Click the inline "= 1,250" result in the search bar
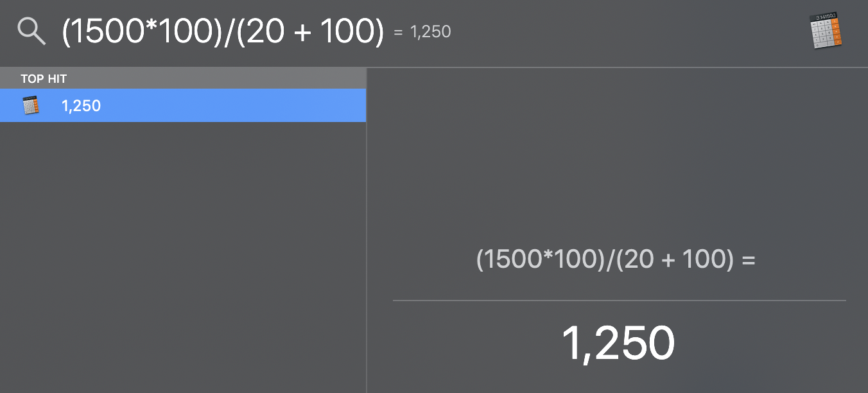The height and width of the screenshot is (393, 868). click(x=422, y=31)
